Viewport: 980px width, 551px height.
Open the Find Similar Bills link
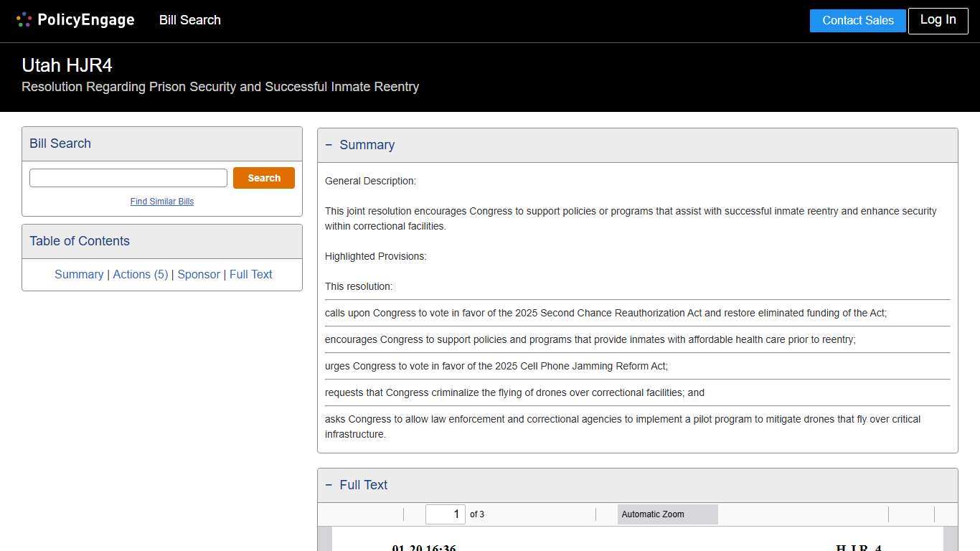pyautogui.click(x=162, y=202)
